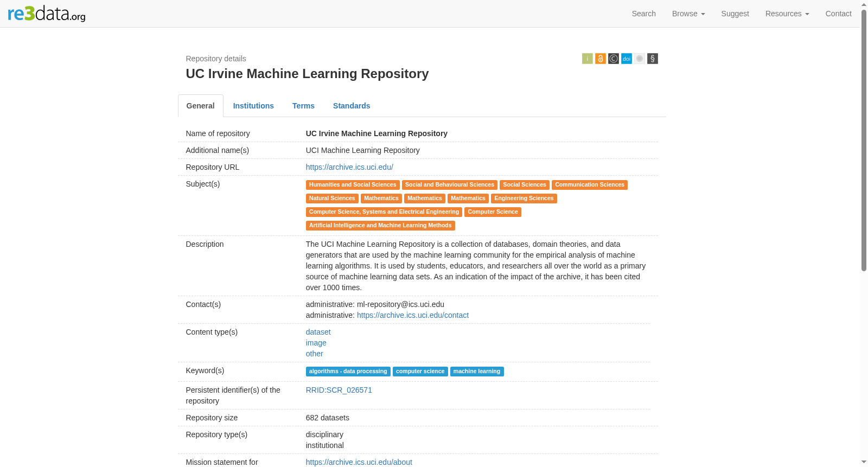Open the Search page from navbar

[x=643, y=14]
